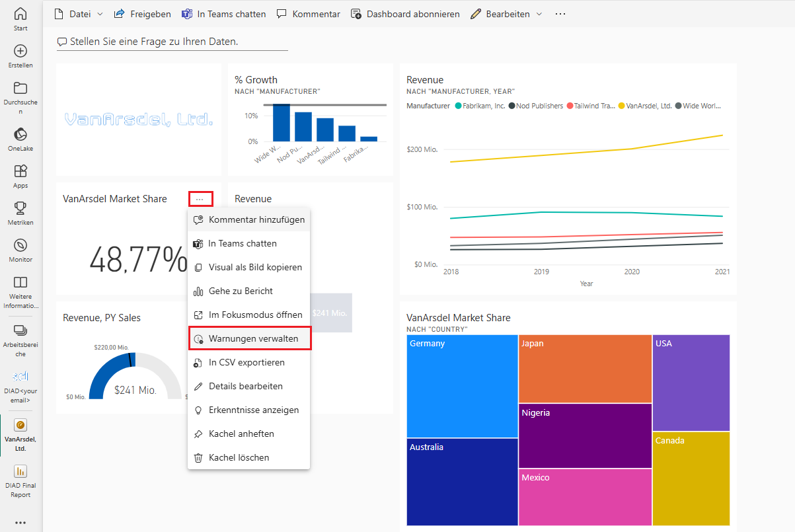This screenshot has height=532, width=795.
Task: Click In Teams chatten in top toolbar
Action: 223,14
